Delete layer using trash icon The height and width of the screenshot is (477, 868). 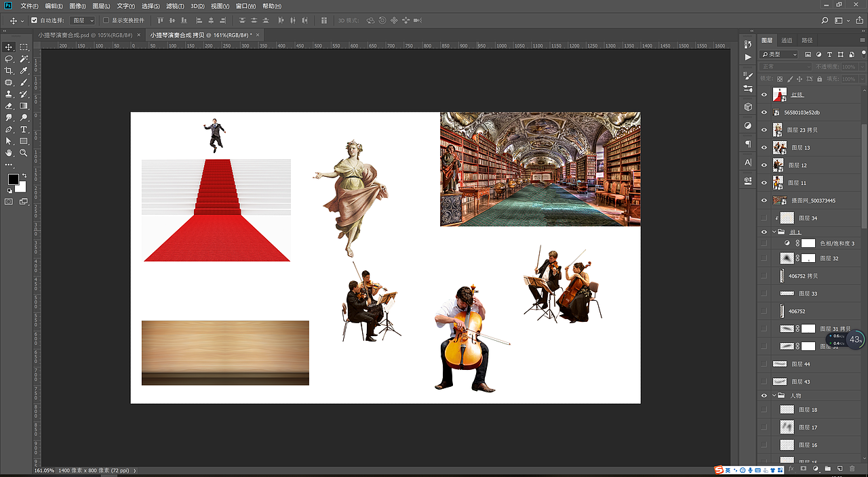pyautogui.click(x=852, y=468)
